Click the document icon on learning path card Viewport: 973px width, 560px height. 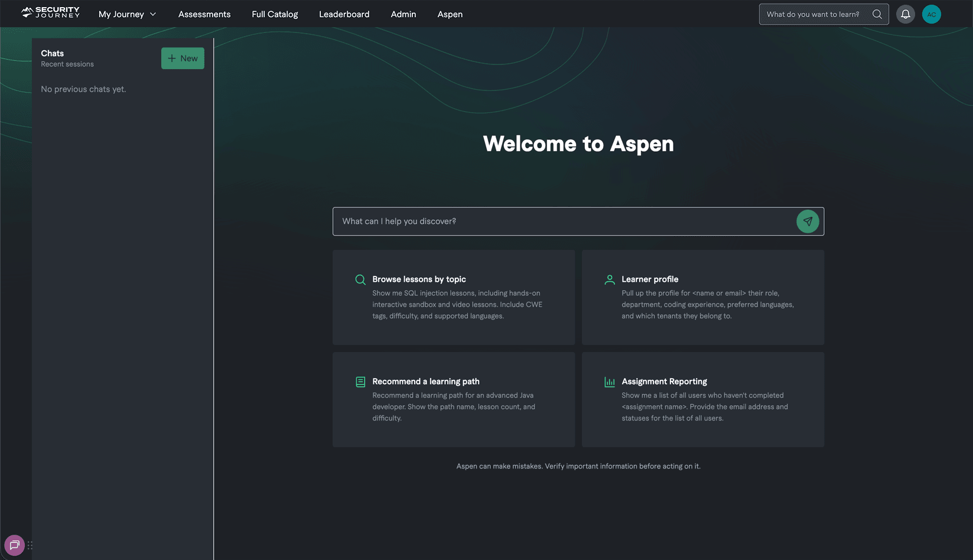click(360, 382)
